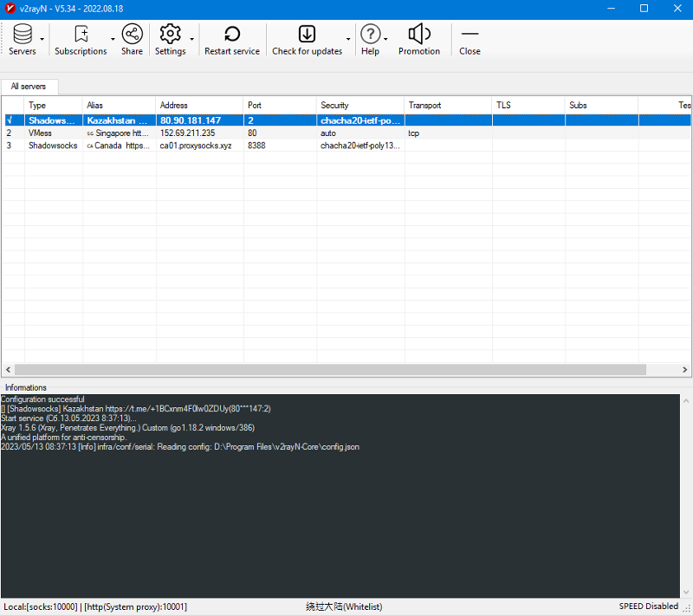Click the Reading config log line
Screen dimensions: 693x616
[180, 447]
